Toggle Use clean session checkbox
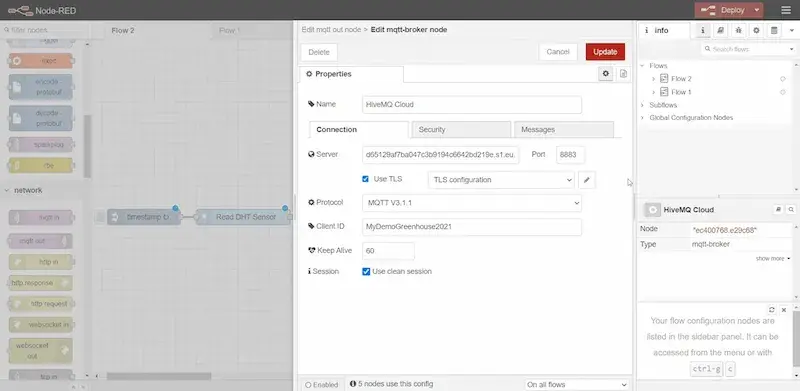 (366, 272)
